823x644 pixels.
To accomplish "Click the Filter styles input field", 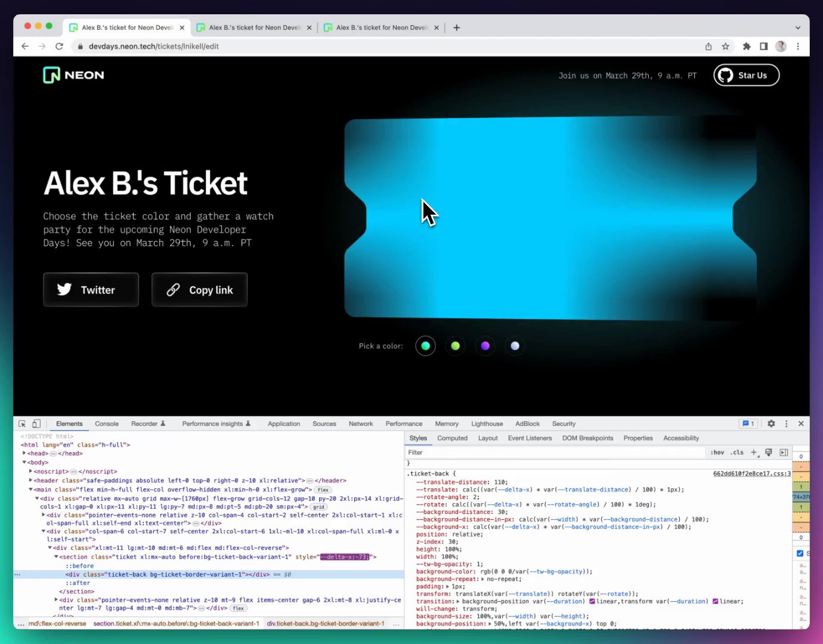I will click(555, 452).
